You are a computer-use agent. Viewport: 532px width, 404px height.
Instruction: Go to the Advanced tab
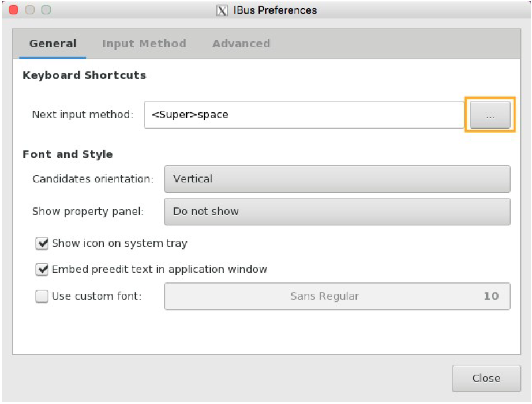point(241,44)
